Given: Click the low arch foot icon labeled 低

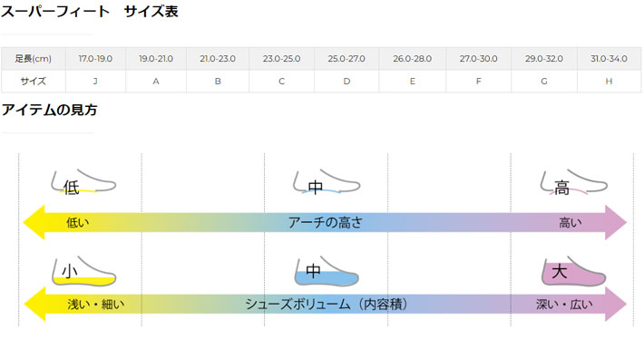Looking at the screenshot, I should tap(83, 182).
